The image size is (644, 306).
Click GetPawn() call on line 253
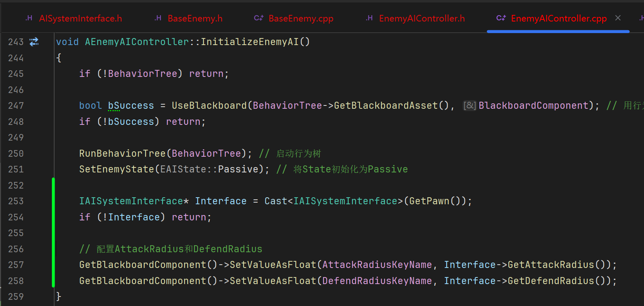pos(435,201)
